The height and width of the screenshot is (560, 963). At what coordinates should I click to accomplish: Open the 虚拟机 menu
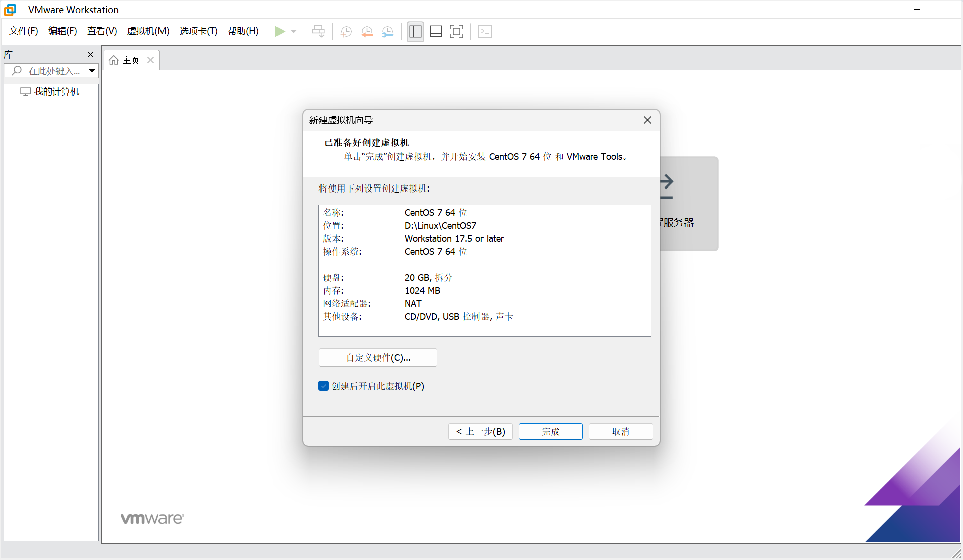(148, 31)
